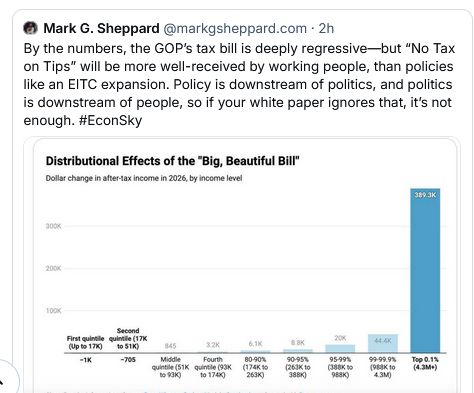
Task: Select the 99-99.9% bar labeled 44.4K
Action: point(383,343)
